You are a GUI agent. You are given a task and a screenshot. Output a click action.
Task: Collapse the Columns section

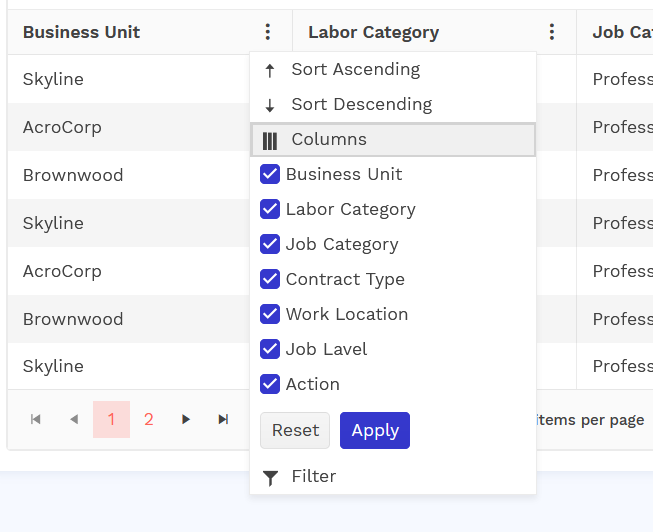(x=329, y=140)
